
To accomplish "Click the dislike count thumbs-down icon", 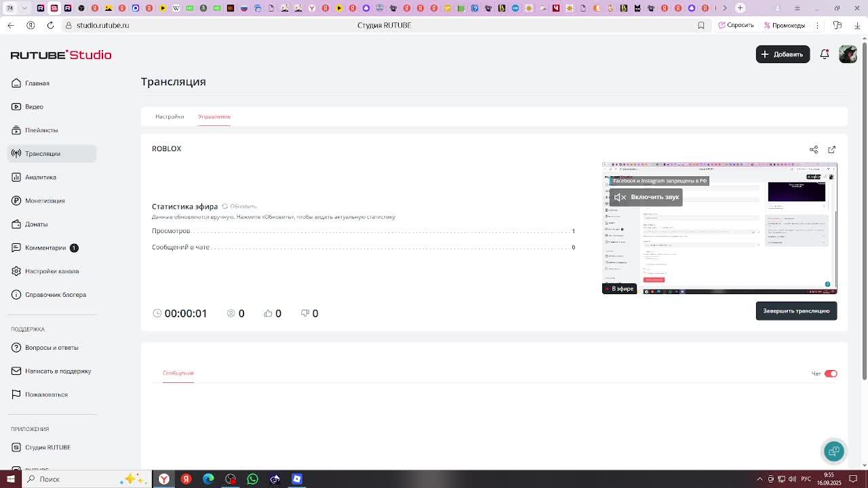I will pyautogui.click(x=305, y=313).
